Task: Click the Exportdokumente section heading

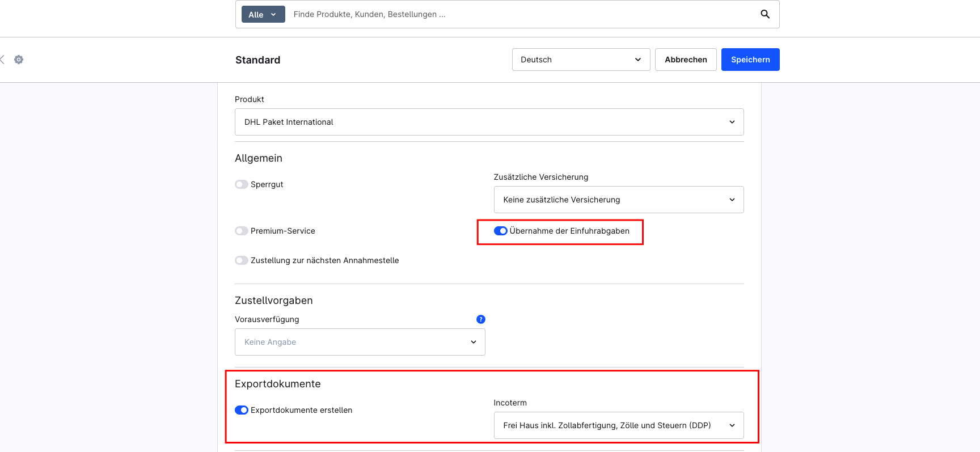Action: pyautogui.click(x=277, y=384)
